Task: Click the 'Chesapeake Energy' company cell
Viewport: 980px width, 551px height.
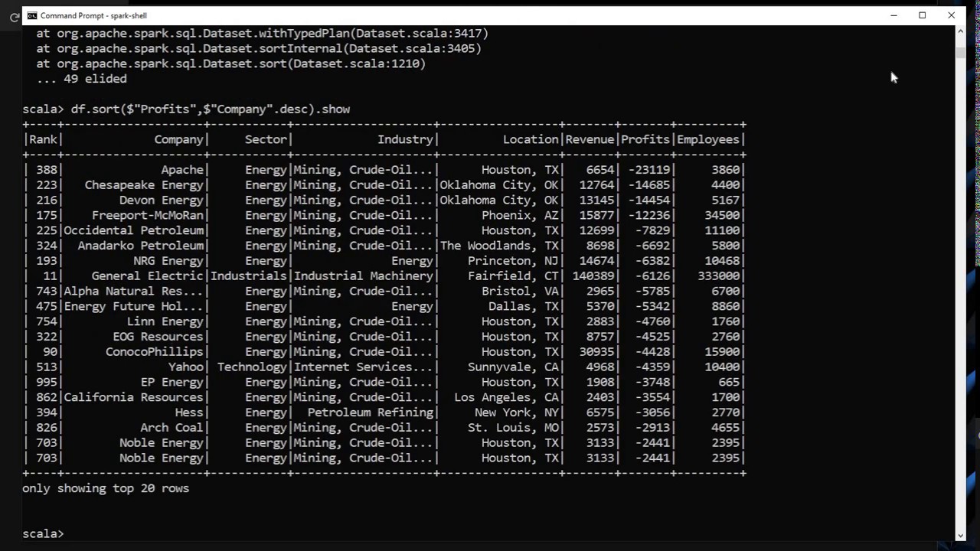Action: tap(144, 185)
